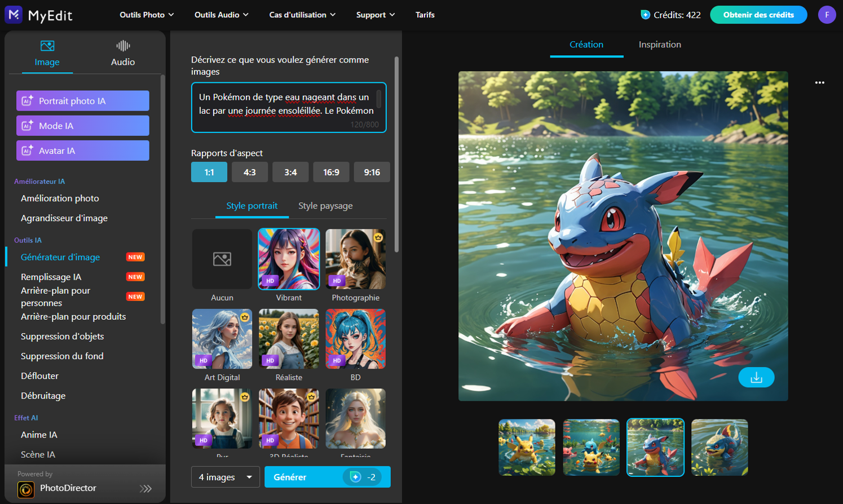The height and width of the screenshot is (504, 843).
Task: Click Obtenir des crédits button
Action: [758, 15]
